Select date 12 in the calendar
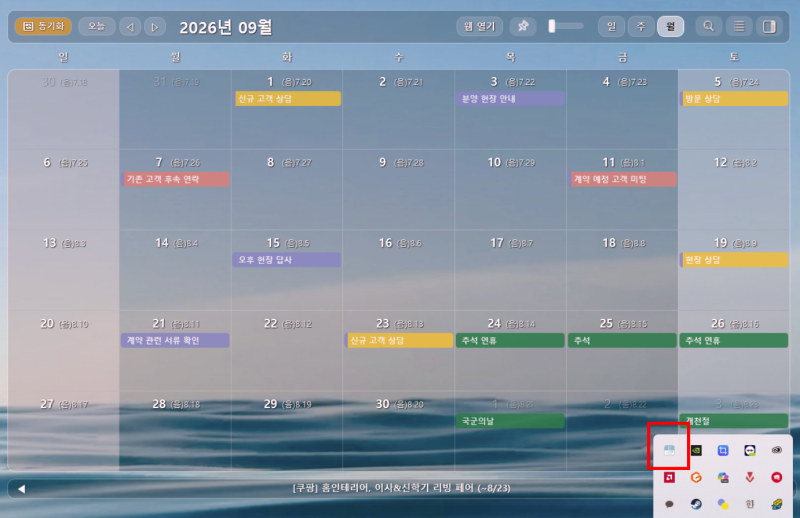Viewport: 800px width, 518px height. pos(720,162)
